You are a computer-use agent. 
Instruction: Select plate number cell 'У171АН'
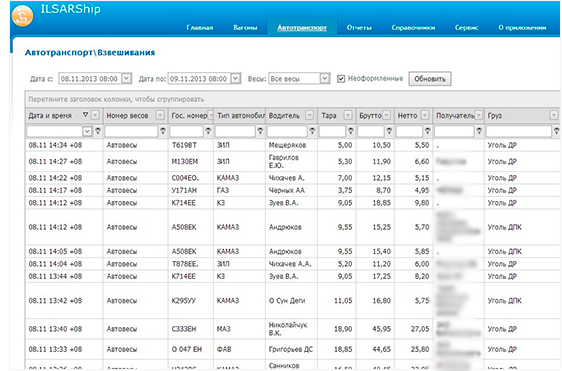184,190
